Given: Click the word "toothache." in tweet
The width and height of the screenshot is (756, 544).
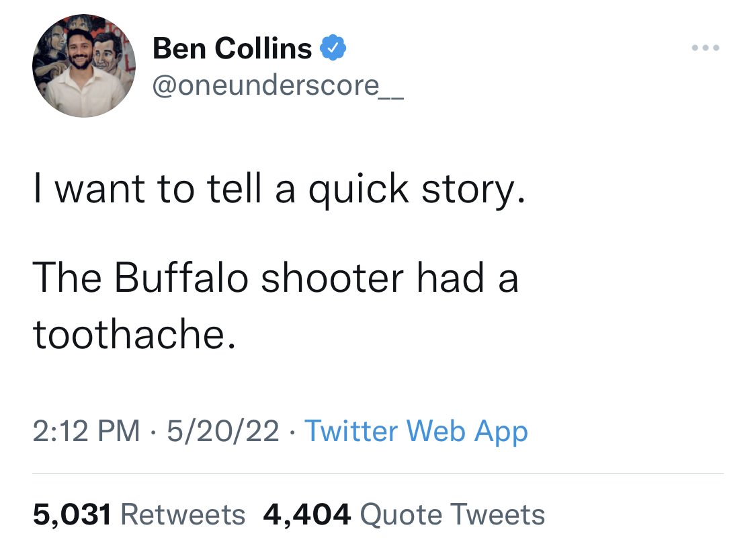Looking at the screenshot, I should click(x=134, y=334).
